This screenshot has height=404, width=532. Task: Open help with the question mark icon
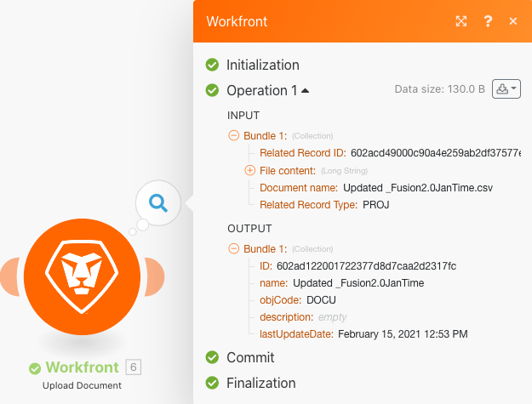(x=488, y=21)
